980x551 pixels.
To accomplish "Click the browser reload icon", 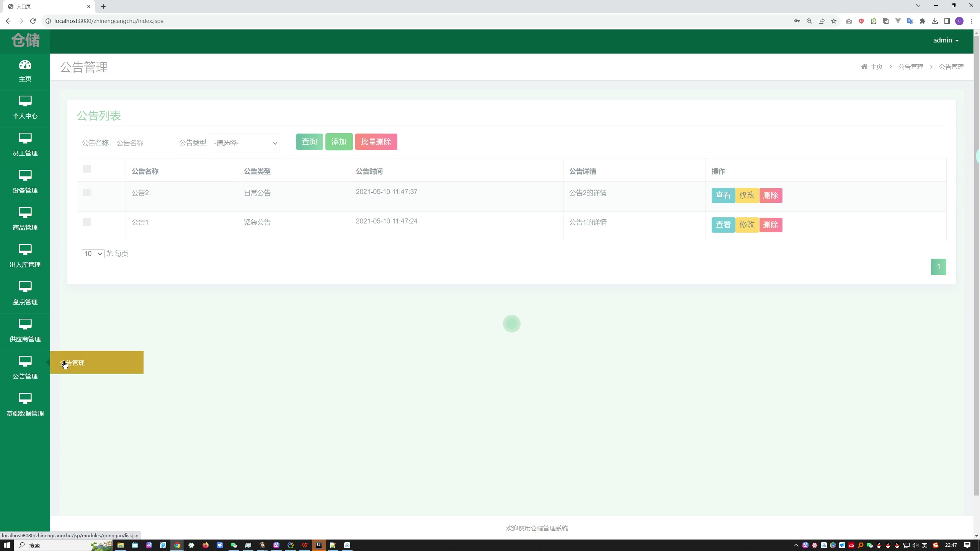I will (33, 21).
